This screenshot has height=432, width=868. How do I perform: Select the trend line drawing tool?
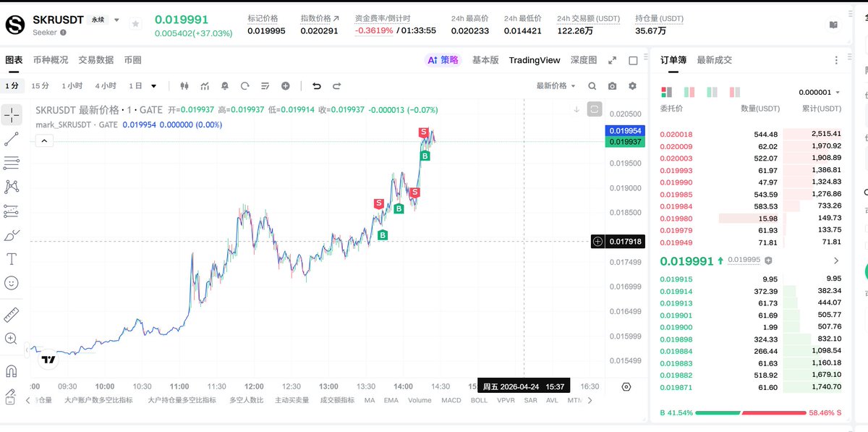coord(12,139)
